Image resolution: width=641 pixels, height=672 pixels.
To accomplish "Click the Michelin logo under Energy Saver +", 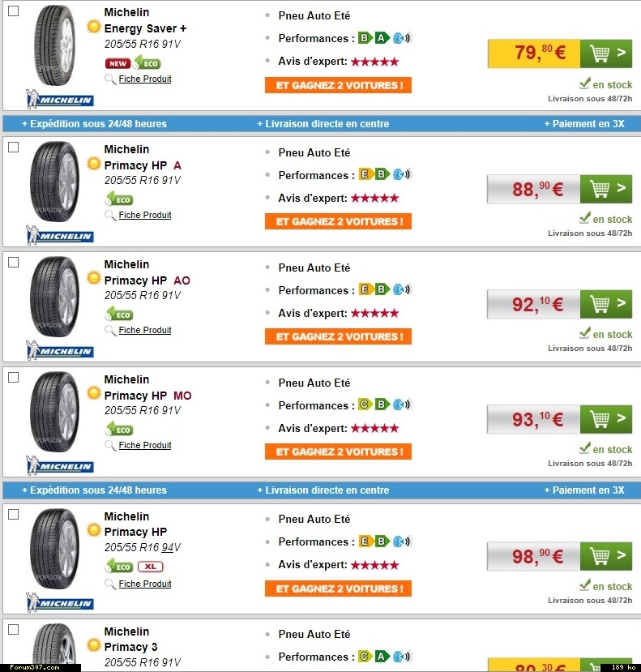I will [60, 100].
